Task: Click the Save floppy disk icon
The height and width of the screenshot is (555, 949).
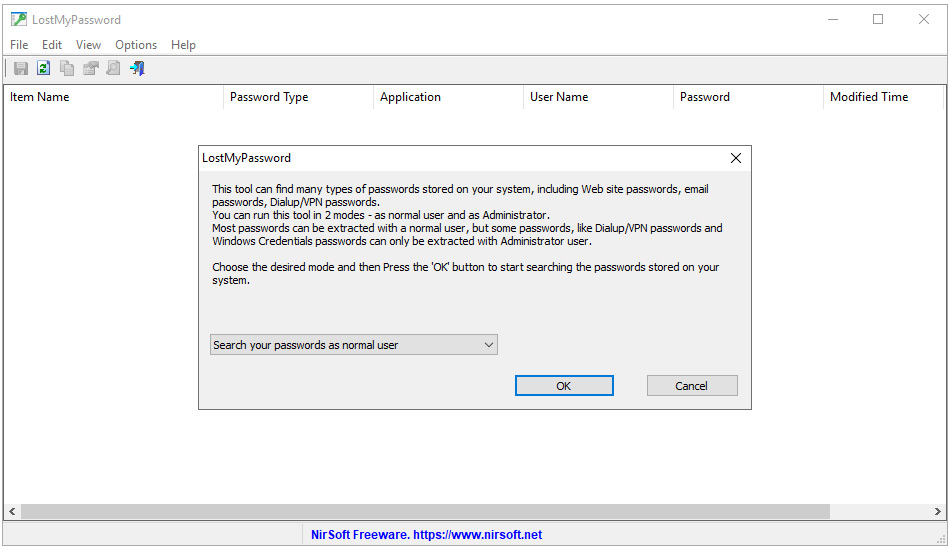Action: 21,68
